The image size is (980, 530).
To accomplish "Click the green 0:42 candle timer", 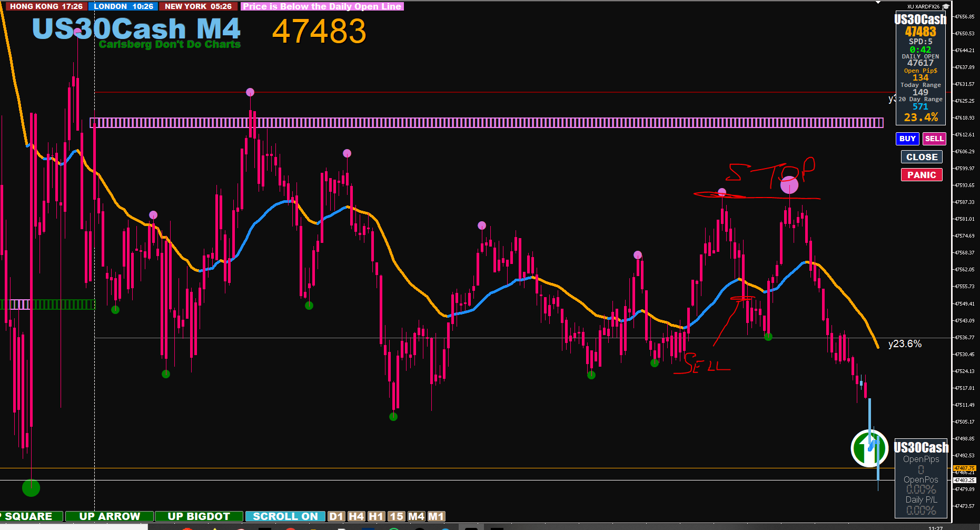I will click(920, 50).
